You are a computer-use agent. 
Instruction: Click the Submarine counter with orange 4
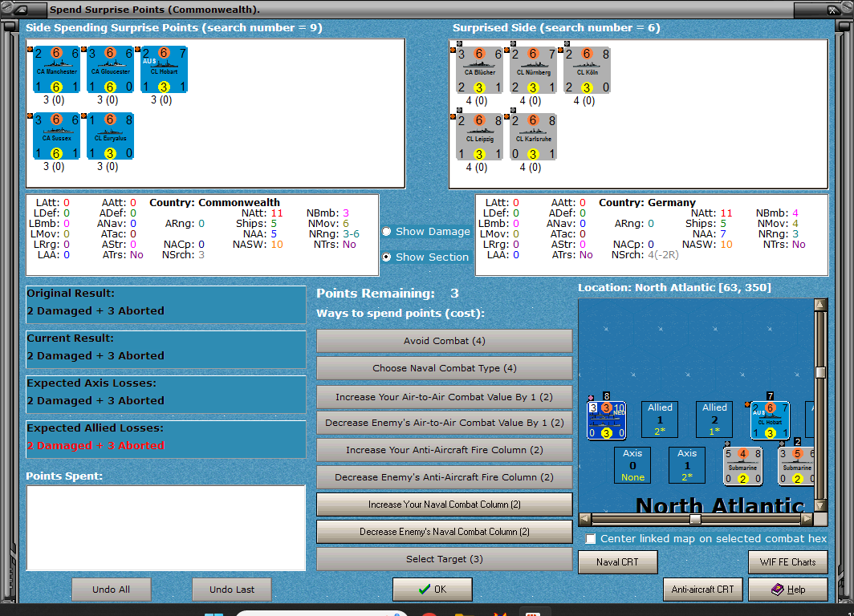pos(742,466)
